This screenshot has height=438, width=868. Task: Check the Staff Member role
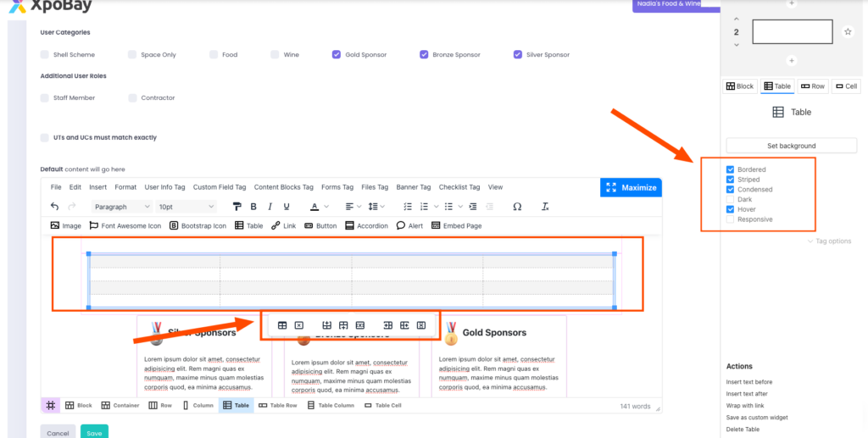(x=45, y=98)
